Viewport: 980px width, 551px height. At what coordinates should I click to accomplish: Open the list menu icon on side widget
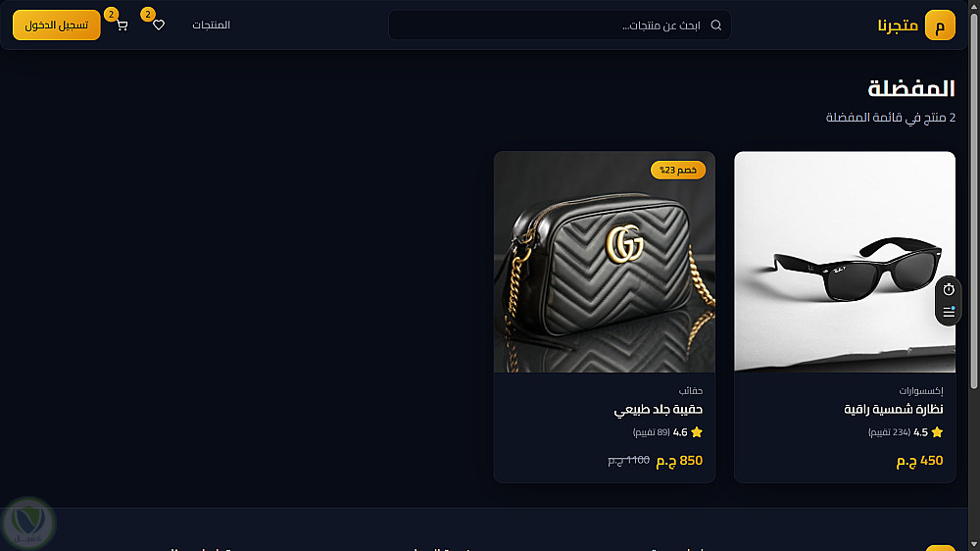tap(949, 312)
